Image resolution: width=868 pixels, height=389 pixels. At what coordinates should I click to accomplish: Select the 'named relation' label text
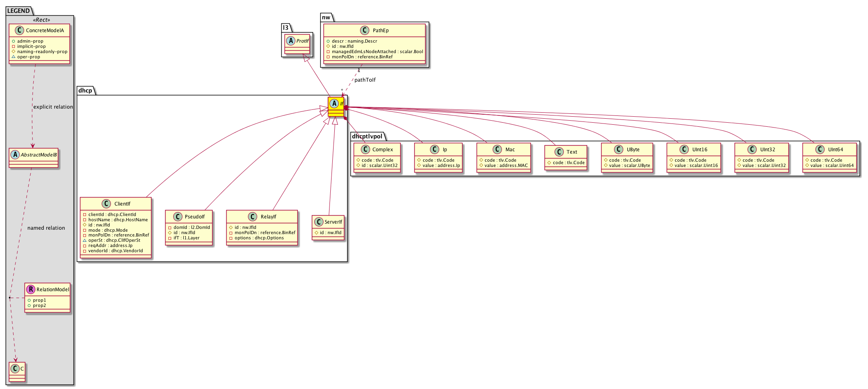click(46, 228)
